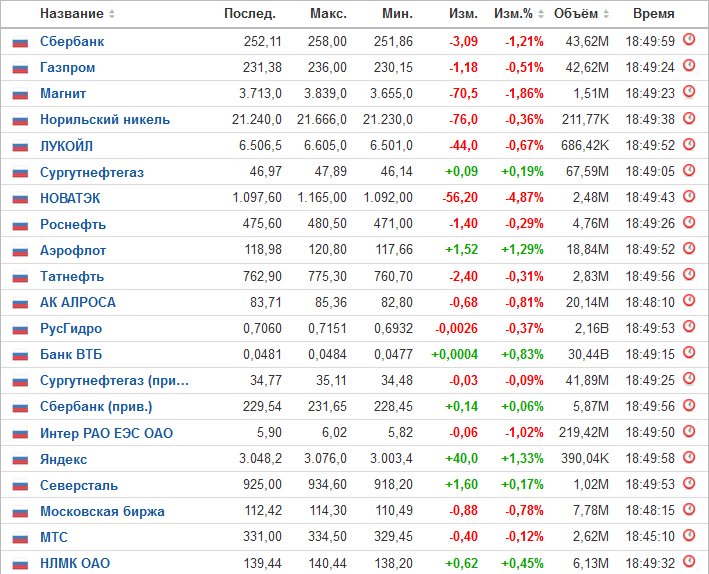Image resolution: width=709 pixels, height=574 pixels.
Task: Click the Изм. column header
Action: click(463, 14)
